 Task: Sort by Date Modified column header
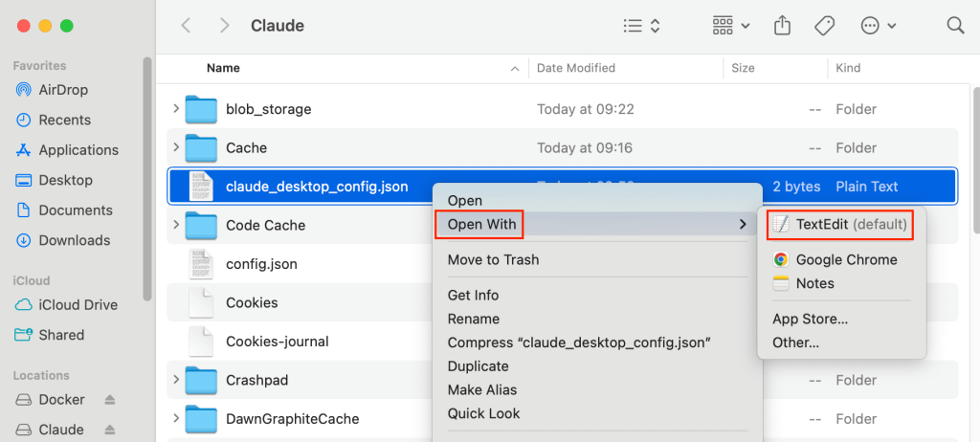pos(576,68)
